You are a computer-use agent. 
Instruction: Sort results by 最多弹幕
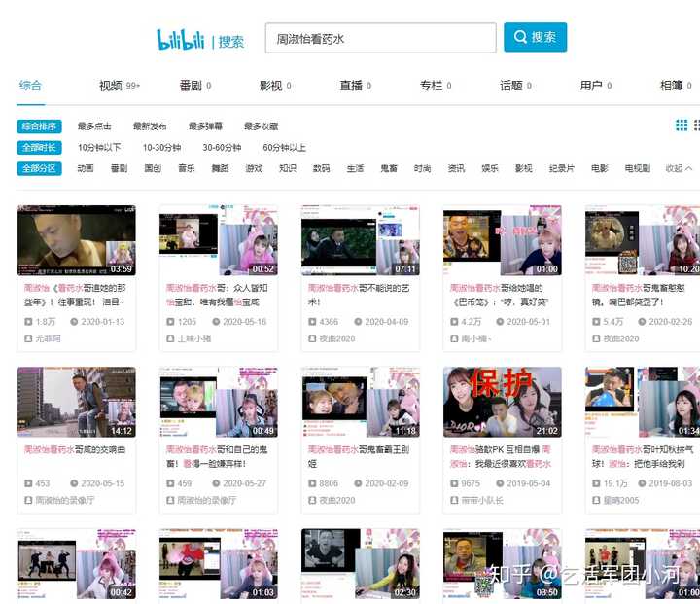tap(205, 126)
